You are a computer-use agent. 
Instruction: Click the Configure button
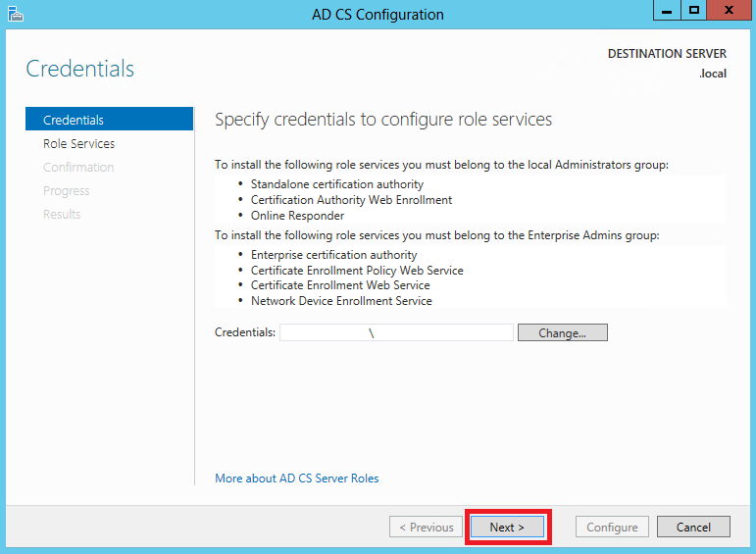612,527
